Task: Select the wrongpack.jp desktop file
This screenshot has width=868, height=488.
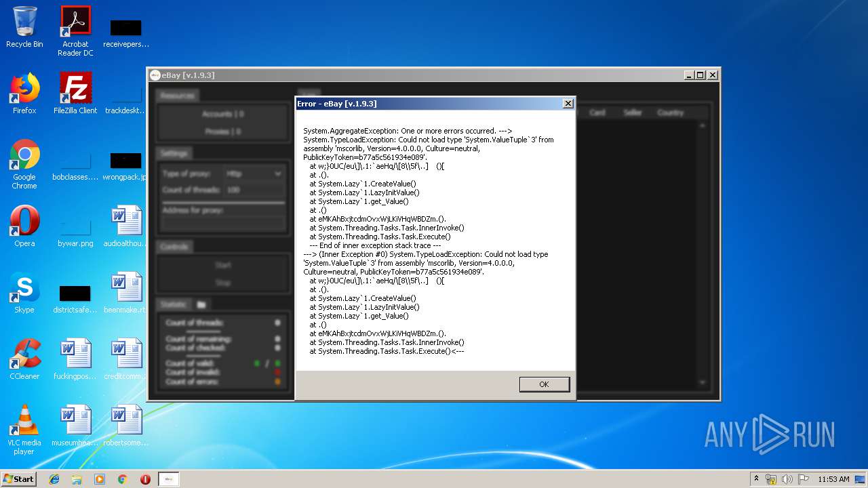Action: (x=126, y=165)
